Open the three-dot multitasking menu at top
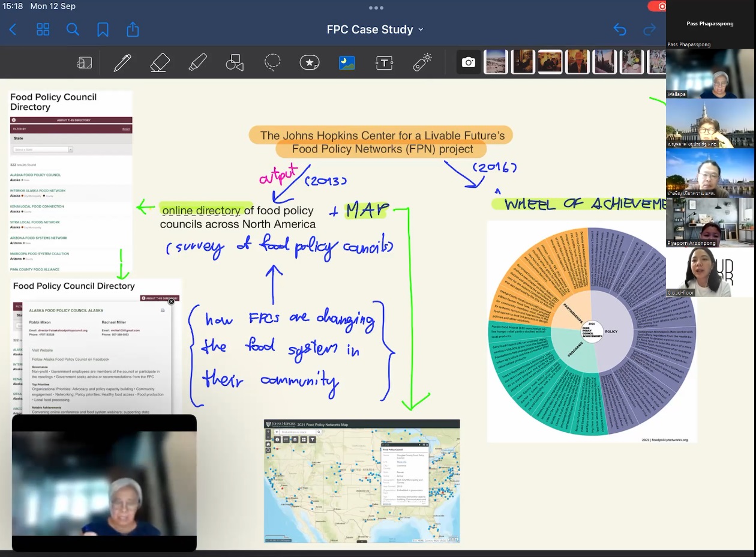 point(376,8)
